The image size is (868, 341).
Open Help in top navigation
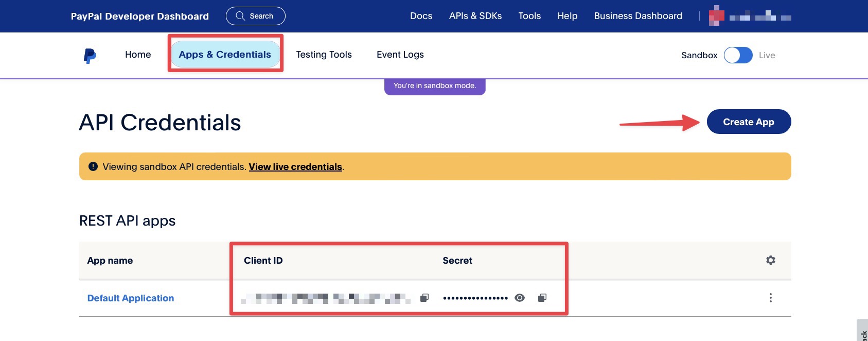(568, 16)
